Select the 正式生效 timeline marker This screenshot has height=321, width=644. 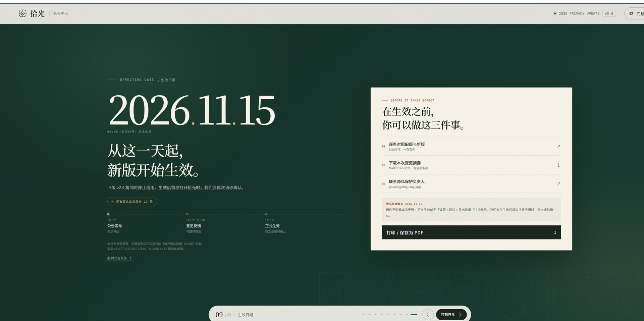click(x=266, y=214)
